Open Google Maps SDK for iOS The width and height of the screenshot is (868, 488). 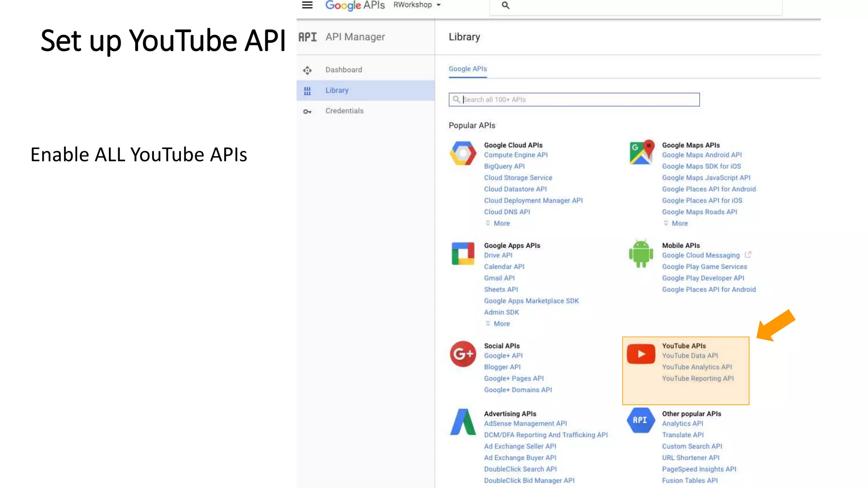coord(701,166)
